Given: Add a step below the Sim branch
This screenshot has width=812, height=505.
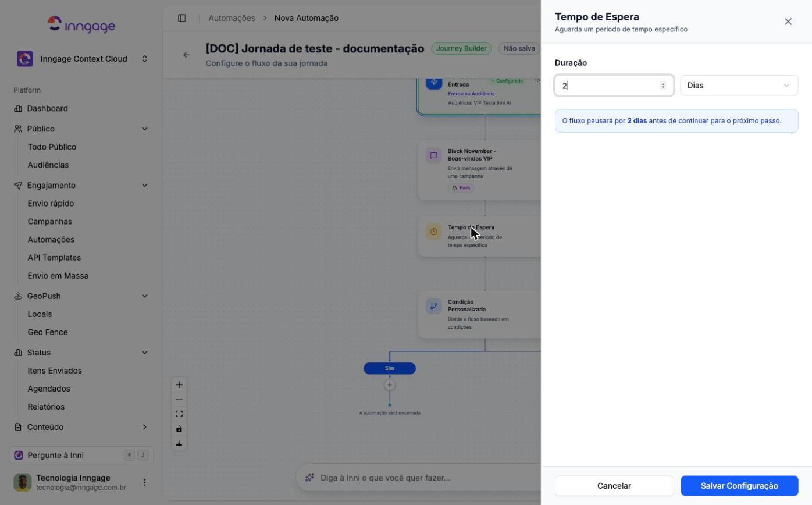Looking at the screenshot, I should (390, 385).
